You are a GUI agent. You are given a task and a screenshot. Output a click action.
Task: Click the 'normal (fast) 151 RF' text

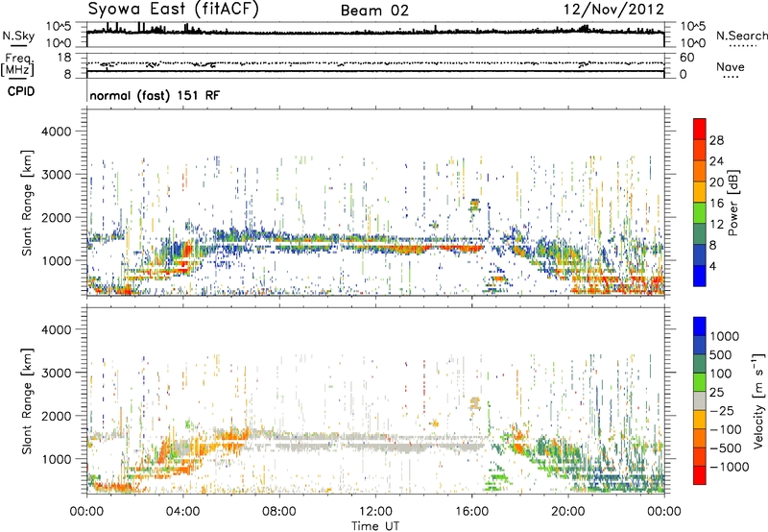(155, 95)
